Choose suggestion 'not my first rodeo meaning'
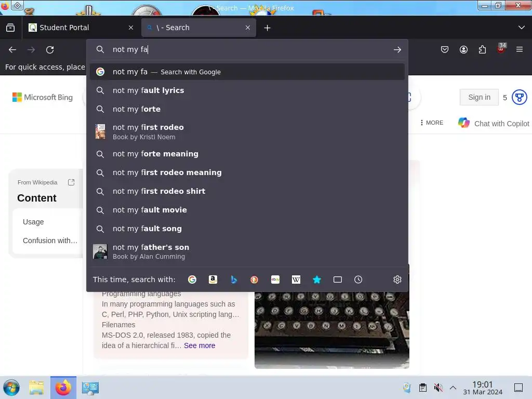Screen dimensions: 532x399 247,172
